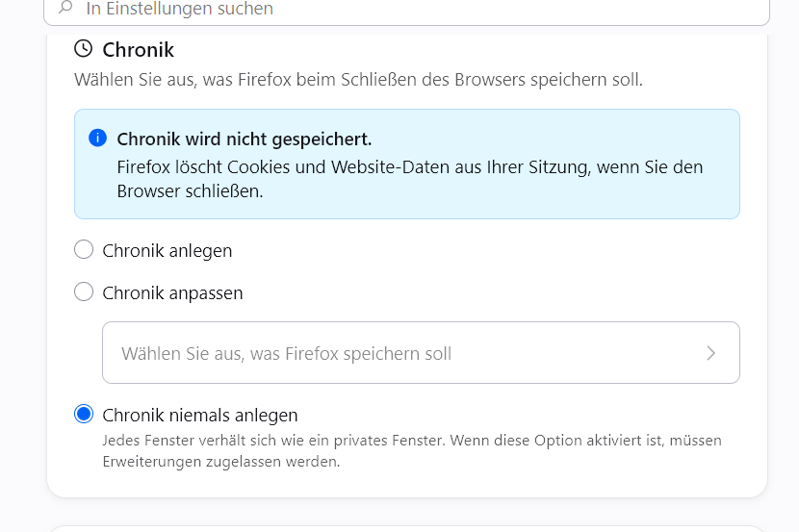The image size is (799, 532).
Task: Click the selected Chronik niemals anlegen radio
Action: 84,414
